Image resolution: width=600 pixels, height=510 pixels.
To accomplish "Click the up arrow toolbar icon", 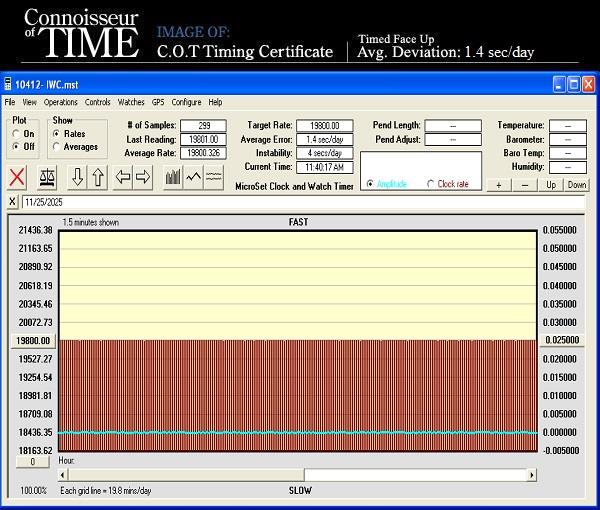I will [x=98, y=178].
